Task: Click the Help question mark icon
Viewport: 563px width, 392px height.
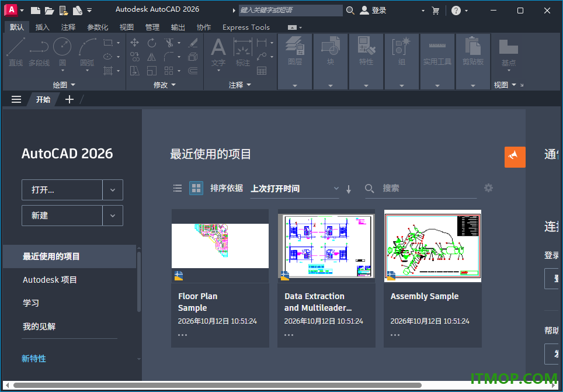Action: click(456, 11)
